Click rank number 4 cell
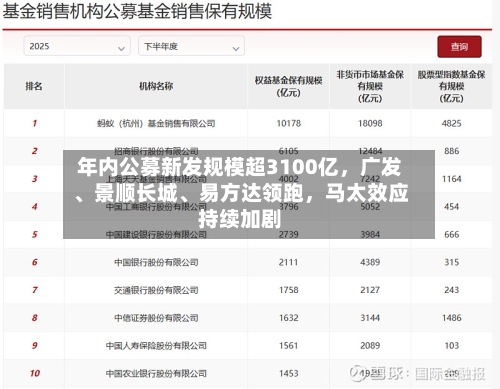500x389 pixels. pyautogui.click(x=34, y=207)
